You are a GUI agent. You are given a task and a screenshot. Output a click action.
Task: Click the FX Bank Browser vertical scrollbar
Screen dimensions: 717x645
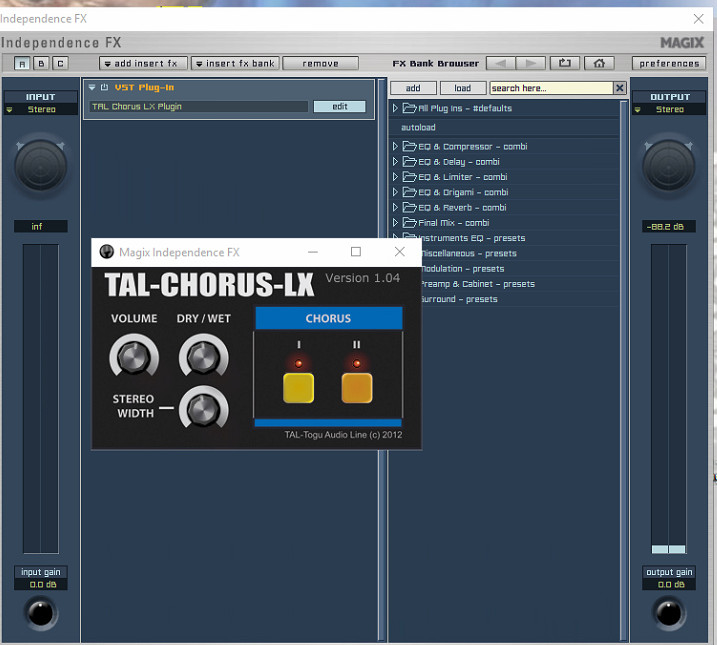[623, 370]
